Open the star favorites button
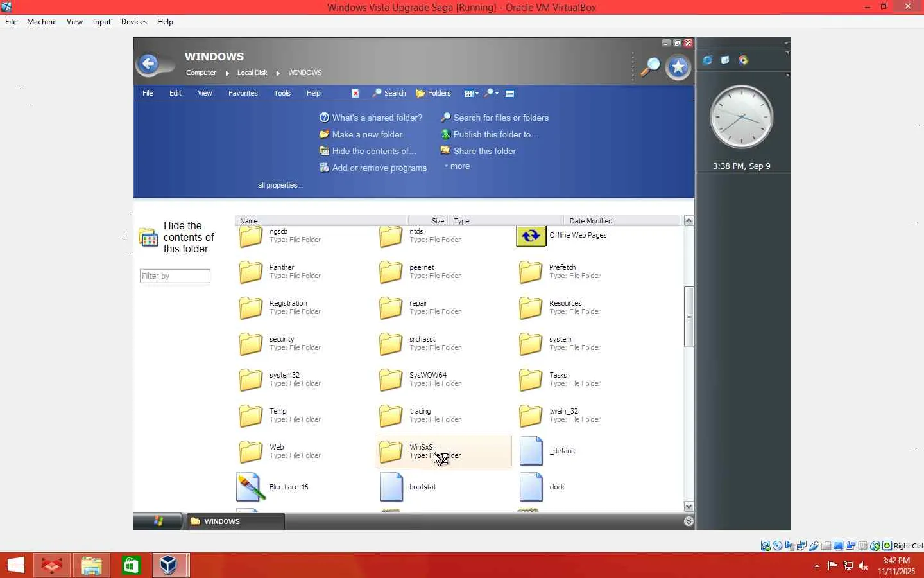This screenshot has width=924, height=578. [678, 67]
